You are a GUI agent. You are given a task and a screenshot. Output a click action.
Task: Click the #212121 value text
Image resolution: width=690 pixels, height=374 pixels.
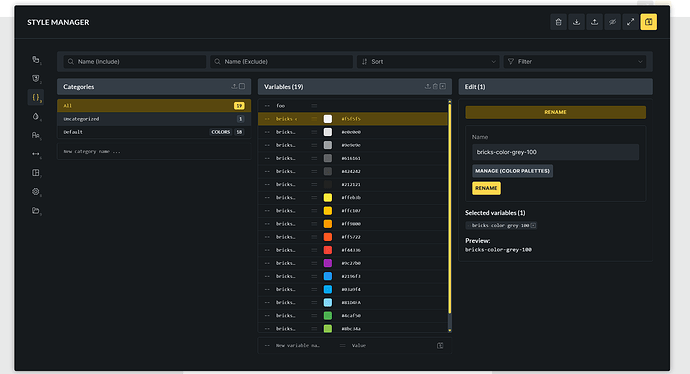pos(351,184)
